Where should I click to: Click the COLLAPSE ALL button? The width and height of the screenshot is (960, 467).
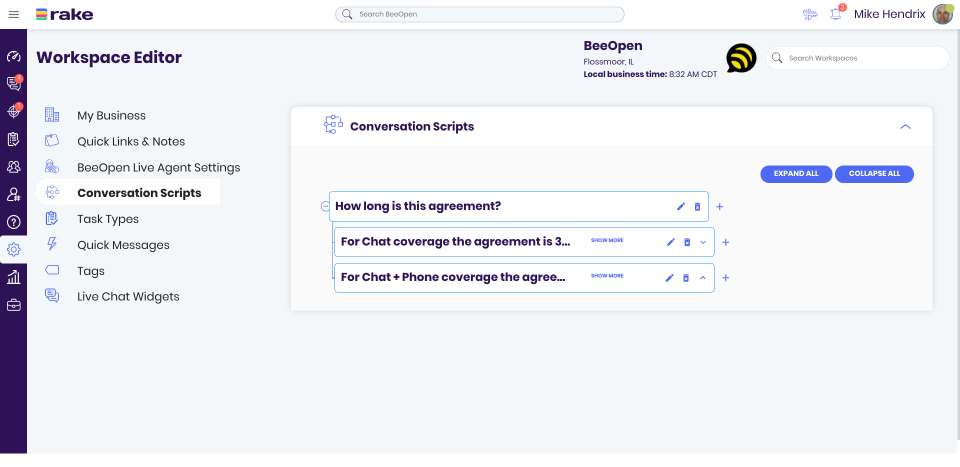(x=874, y=174)
